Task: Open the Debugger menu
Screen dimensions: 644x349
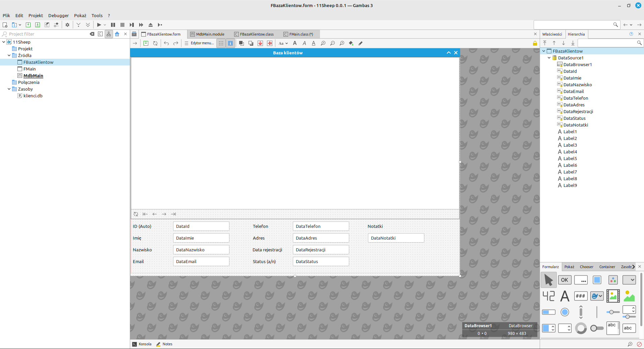Action: click(58, 15)
